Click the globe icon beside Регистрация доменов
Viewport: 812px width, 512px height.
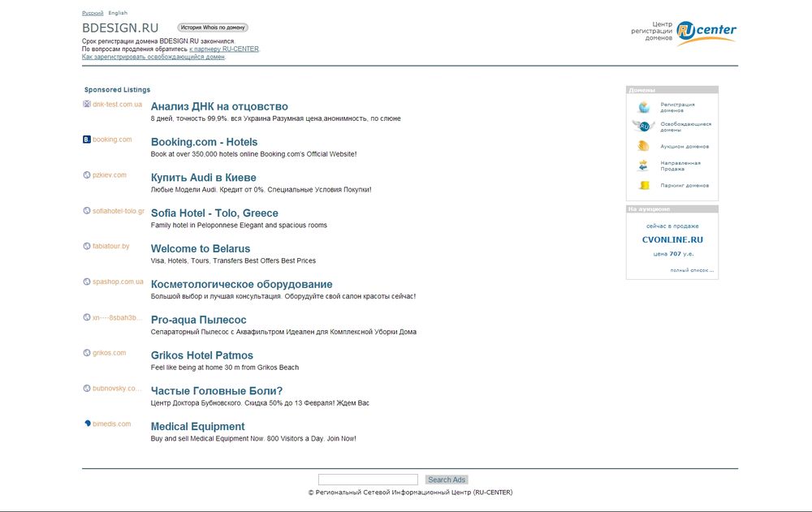[x=644, y=107]
